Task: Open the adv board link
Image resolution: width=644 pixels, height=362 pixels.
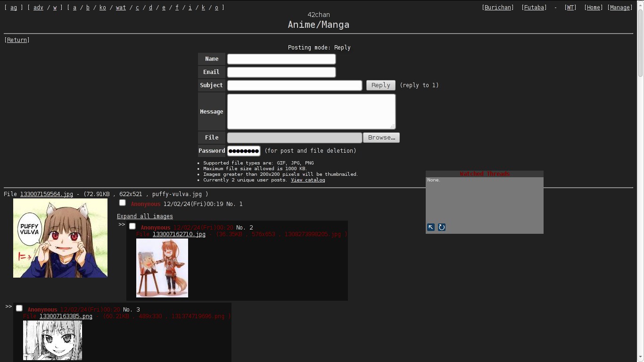Action: pos(38,8)
